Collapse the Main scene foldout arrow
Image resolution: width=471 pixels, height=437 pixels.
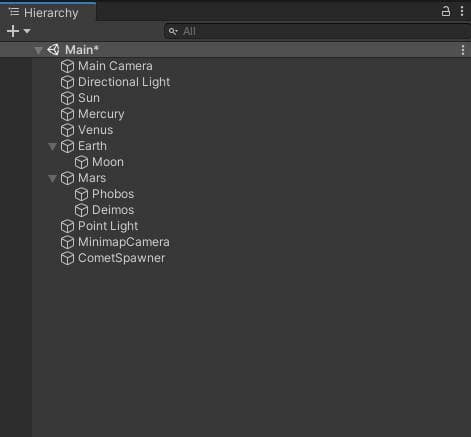tap(38, 50)
